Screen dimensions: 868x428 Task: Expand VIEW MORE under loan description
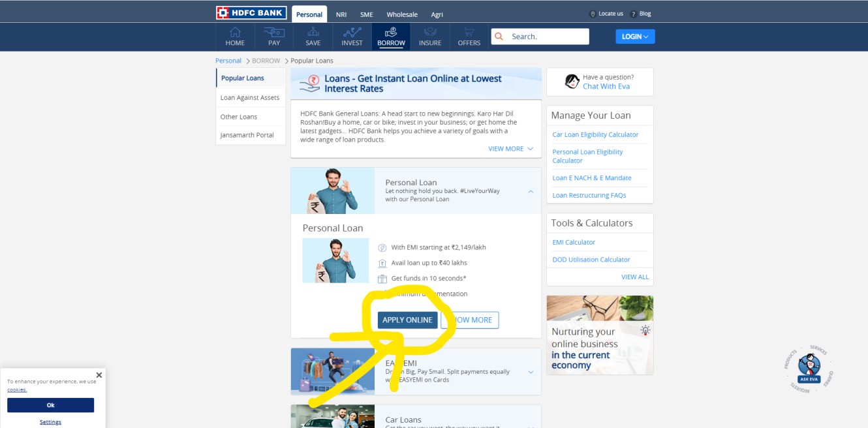point(511,149)
